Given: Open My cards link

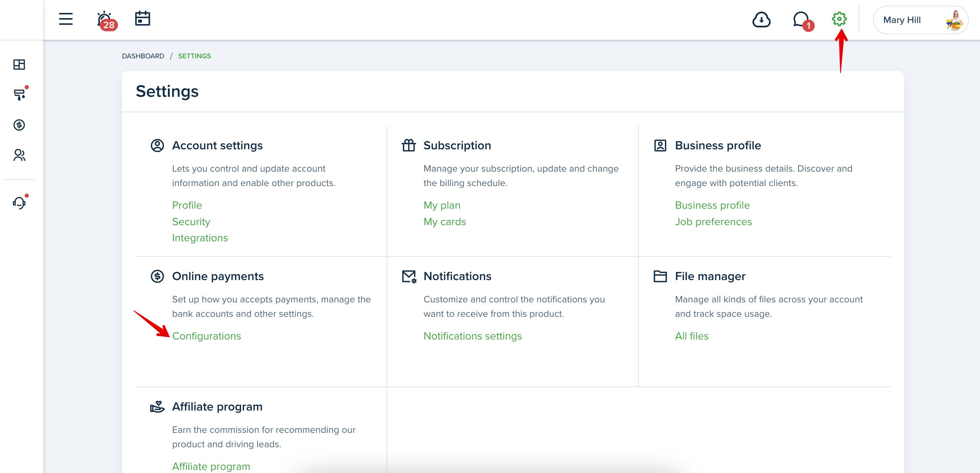Looking at the screenshot, I should click(444, 222).
